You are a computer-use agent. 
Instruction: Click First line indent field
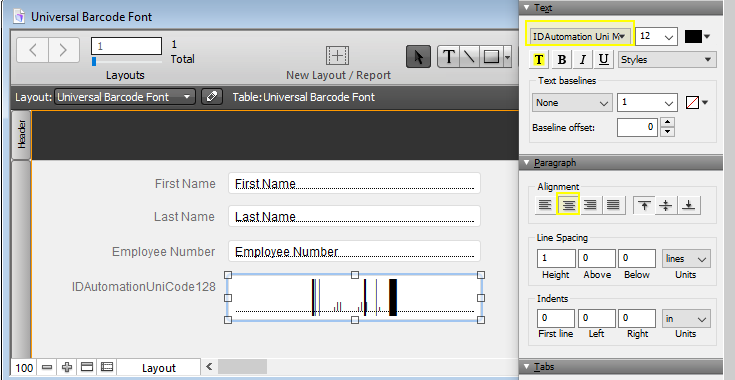click(556, 318)
